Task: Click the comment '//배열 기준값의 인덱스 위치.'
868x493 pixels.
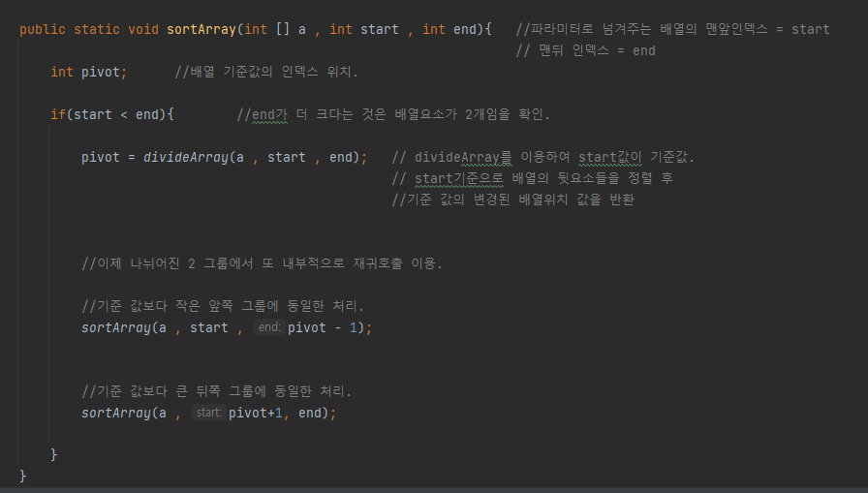Action: tap(266, 72)
